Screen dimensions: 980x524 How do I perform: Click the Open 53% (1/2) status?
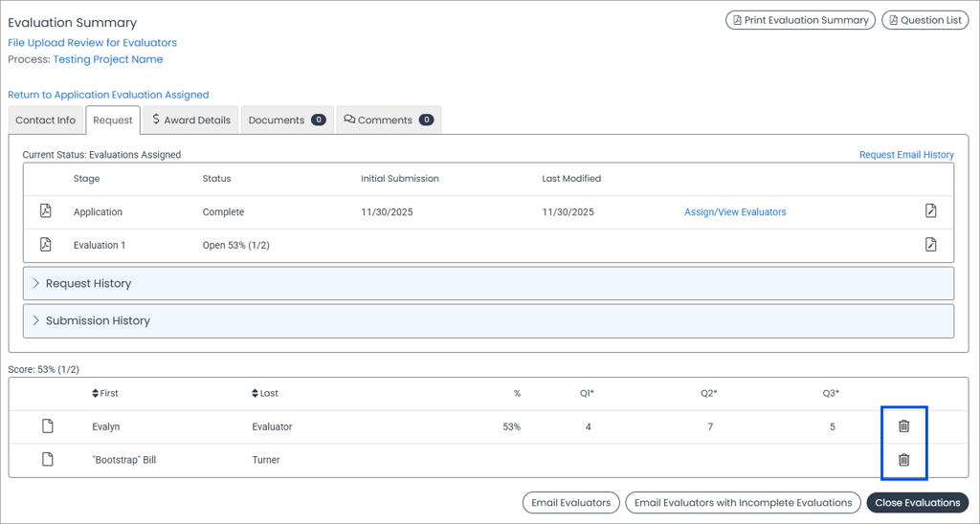pos(235,246)
